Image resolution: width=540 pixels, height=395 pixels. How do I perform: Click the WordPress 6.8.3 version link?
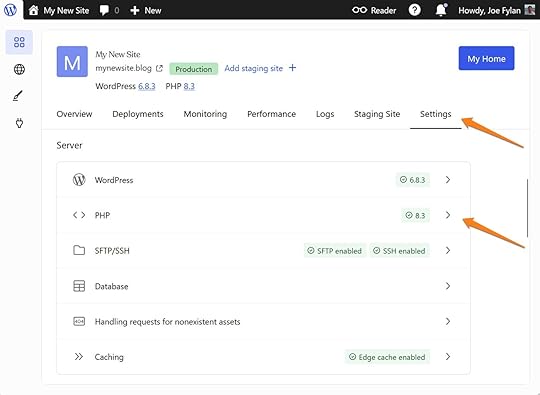[x=147, y=86]
